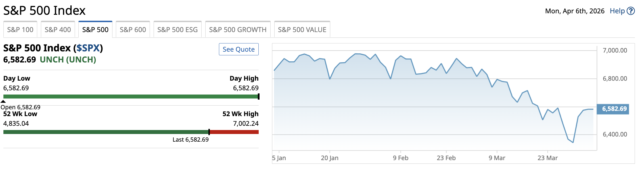Click the Open price triangle marker
Viewport: 644px width, 176px height.
pos(3,101)
